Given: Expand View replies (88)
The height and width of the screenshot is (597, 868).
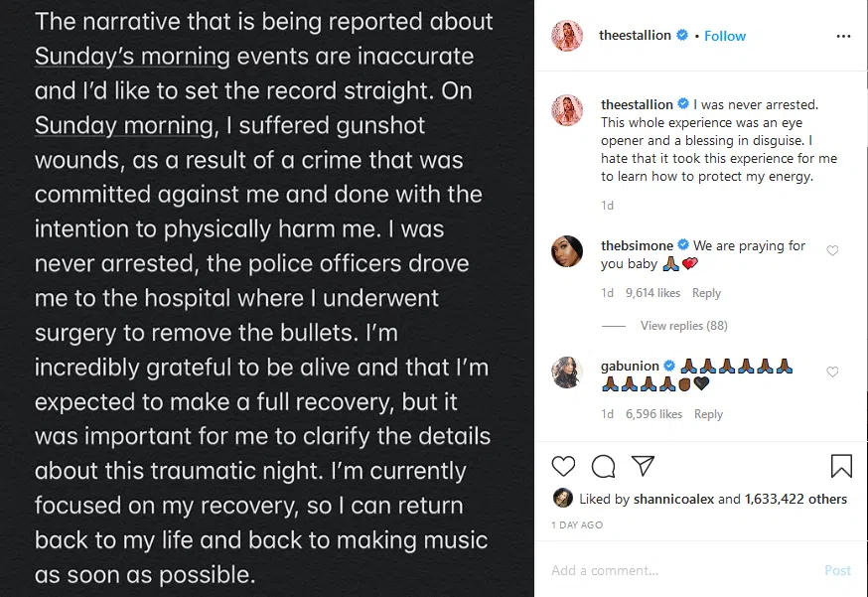Looking at the screenshot, I should (x=684, y=326).
